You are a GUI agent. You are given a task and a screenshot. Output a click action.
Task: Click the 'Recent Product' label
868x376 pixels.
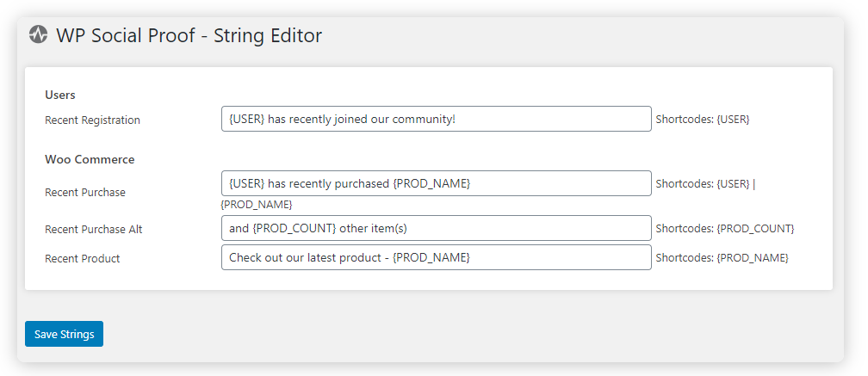coord(83,258)
